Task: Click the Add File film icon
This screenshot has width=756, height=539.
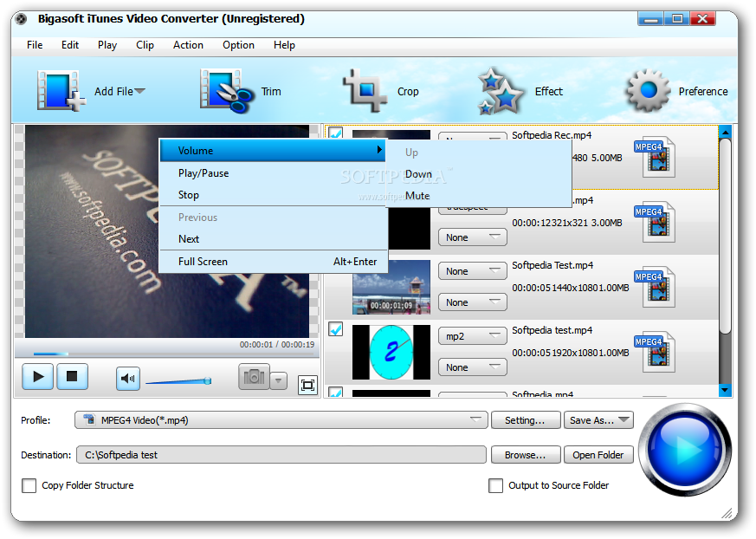Action: [x=61, y=91]
